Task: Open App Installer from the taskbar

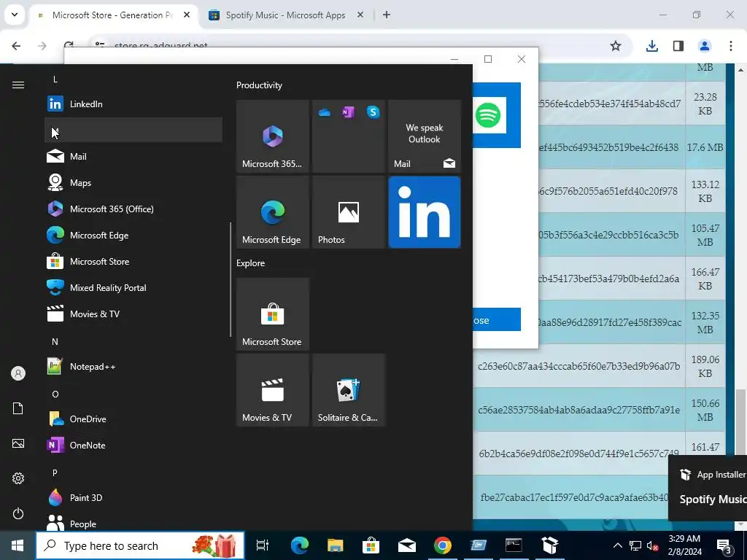Action: (550, 545)
